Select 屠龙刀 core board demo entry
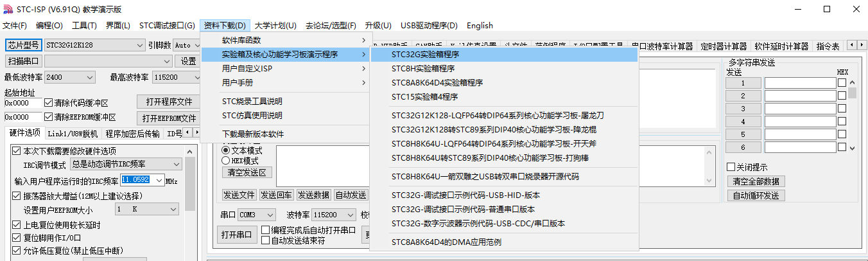The width and height of the screenshot is (868, 261). [x=504, y=116]
